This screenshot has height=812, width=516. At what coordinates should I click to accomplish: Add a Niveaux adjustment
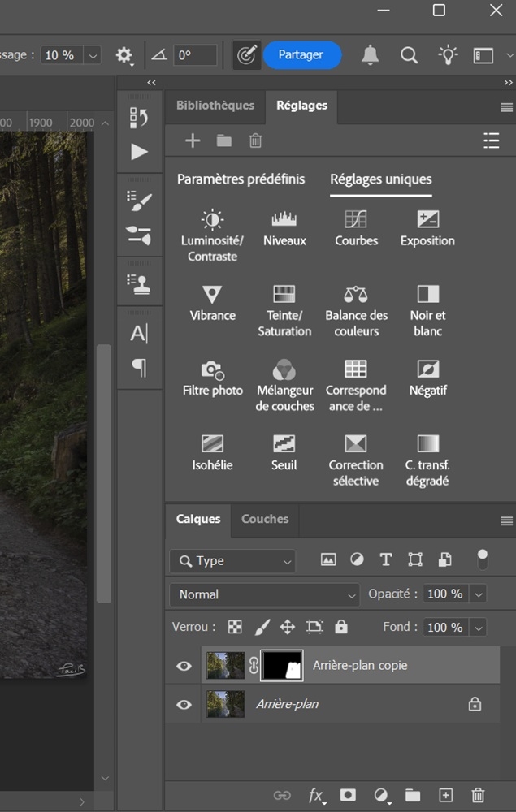[x=284, y=228]
